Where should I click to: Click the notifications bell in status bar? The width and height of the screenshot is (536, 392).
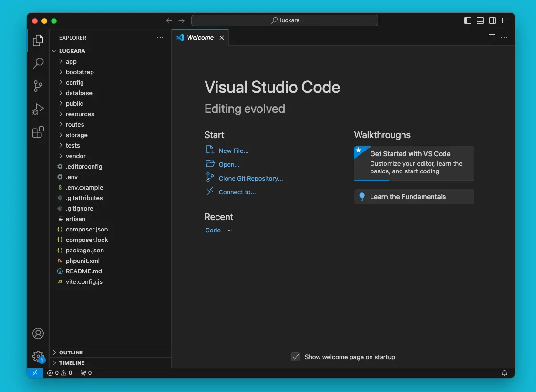coord(504,373)
